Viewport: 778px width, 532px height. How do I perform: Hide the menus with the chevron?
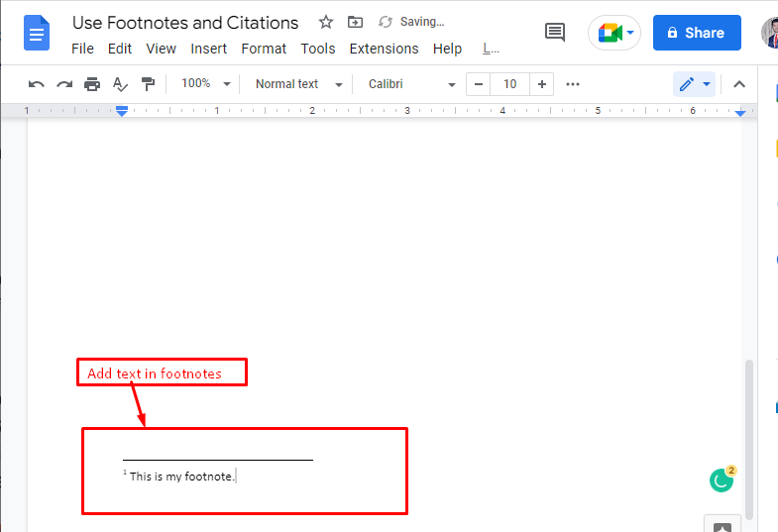pyautogui.click(x=739, y=84)
